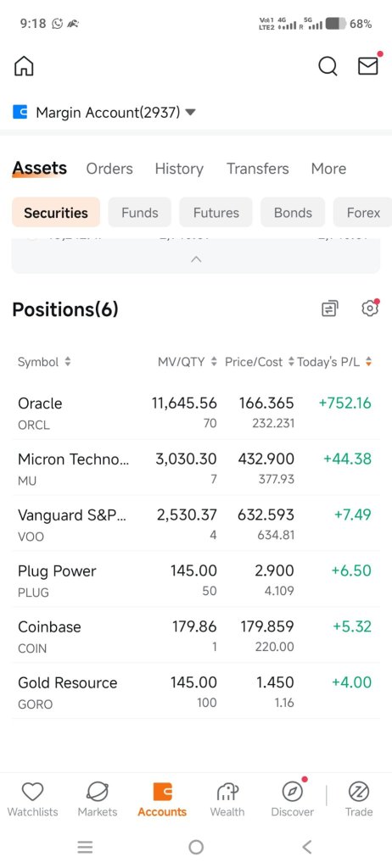Open Watchlists heart icon
This screenshot has width=392, height=868.
click(33, 792)
